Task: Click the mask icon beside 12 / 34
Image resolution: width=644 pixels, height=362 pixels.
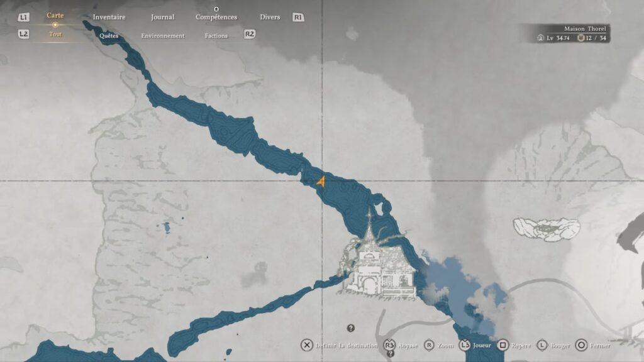Action: tap(581, 38)
